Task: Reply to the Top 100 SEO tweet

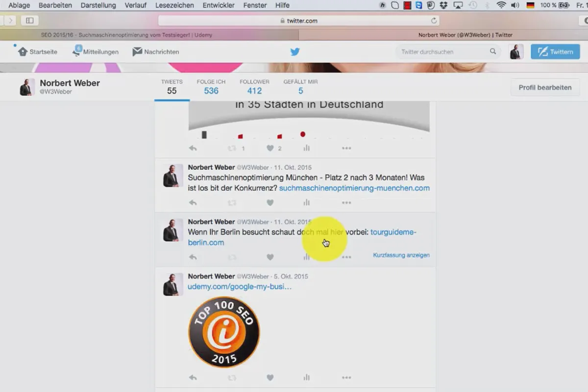Action: [193, 377]
